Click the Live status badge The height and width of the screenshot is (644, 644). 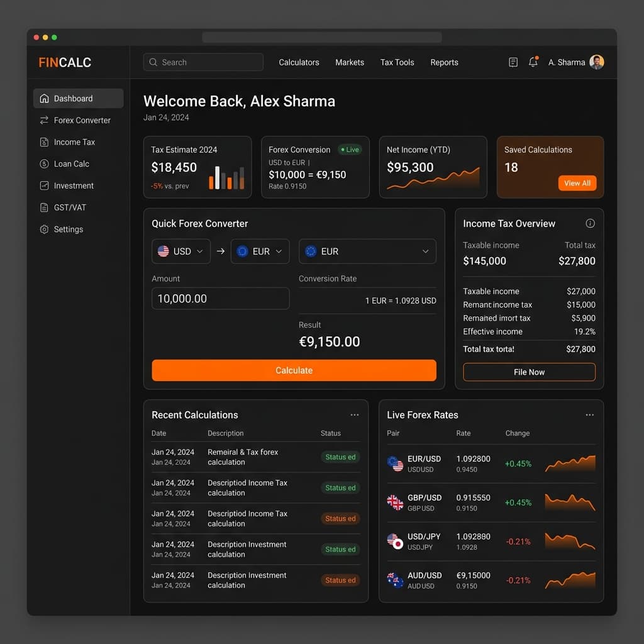click(350, 150)
